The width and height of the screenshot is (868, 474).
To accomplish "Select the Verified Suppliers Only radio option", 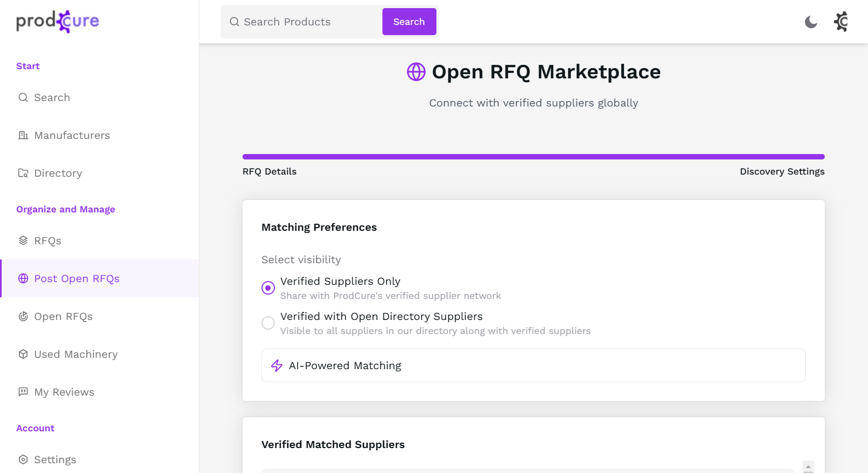I will point(268,288).
